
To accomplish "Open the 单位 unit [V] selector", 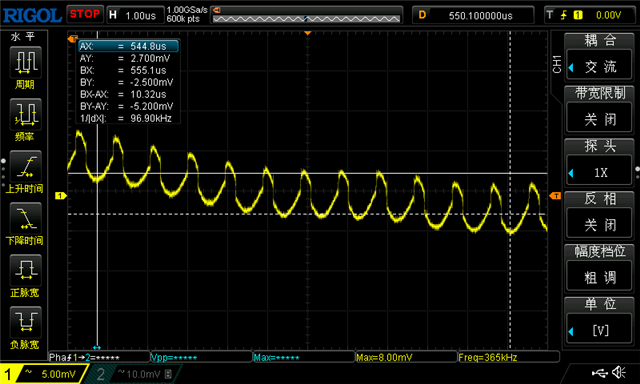I will [599, 330].
